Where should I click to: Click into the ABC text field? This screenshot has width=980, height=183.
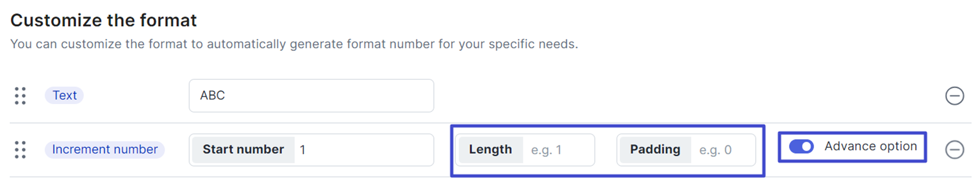click(312, 96)
